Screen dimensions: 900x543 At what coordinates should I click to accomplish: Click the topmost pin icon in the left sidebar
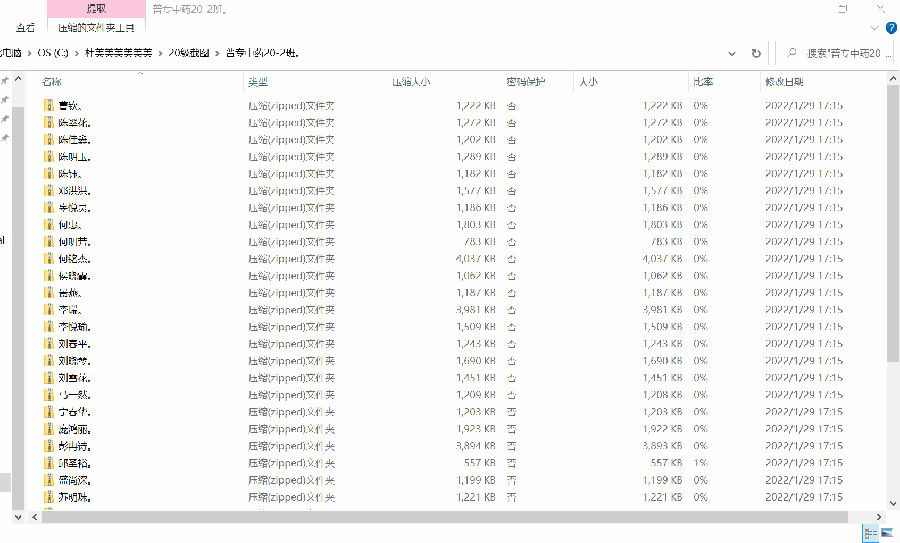tap(5, 82)
